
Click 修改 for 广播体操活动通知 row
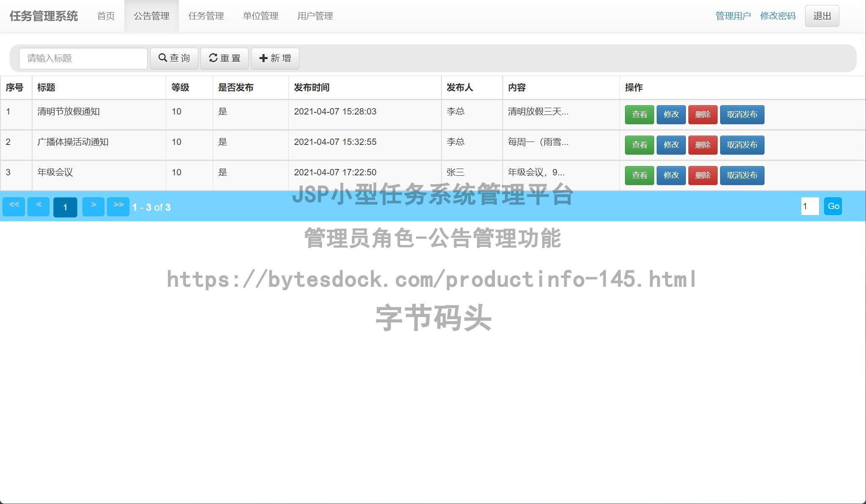coord(671,144)
